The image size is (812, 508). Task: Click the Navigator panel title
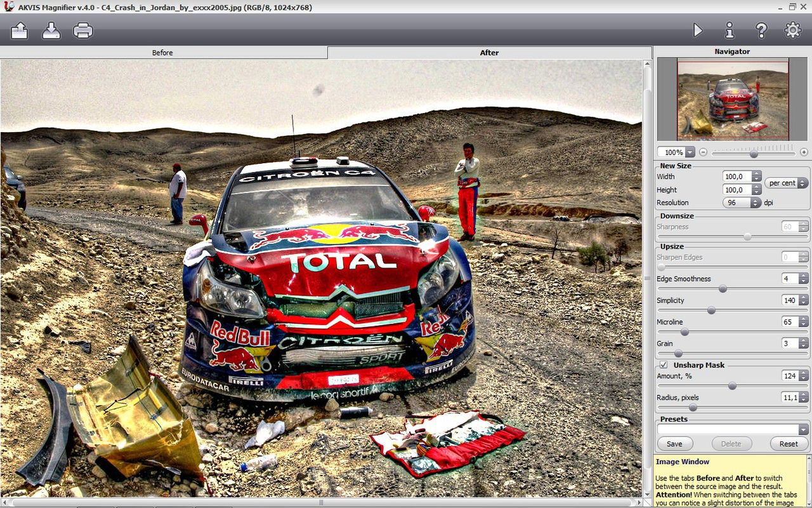pyautogui.click(x=732, y=51)
